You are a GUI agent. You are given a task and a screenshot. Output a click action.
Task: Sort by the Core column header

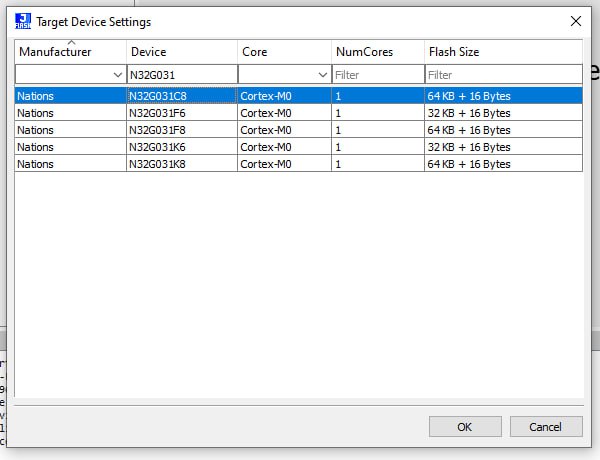coord(255,52)
